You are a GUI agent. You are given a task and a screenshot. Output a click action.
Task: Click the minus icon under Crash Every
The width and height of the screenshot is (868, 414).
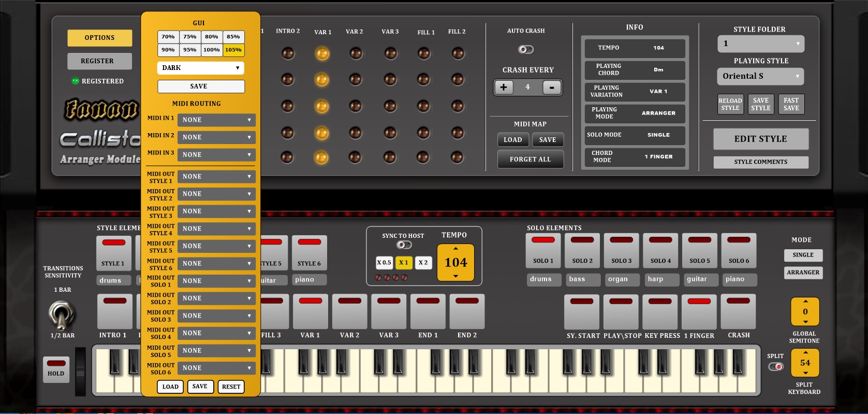coord(552,88)
